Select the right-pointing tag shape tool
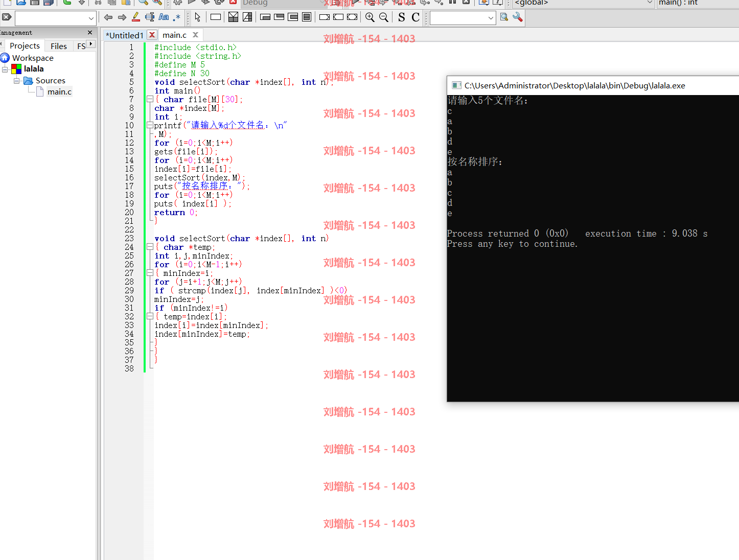The width and height of the screenshot is (739, 560). pos(325,17)
